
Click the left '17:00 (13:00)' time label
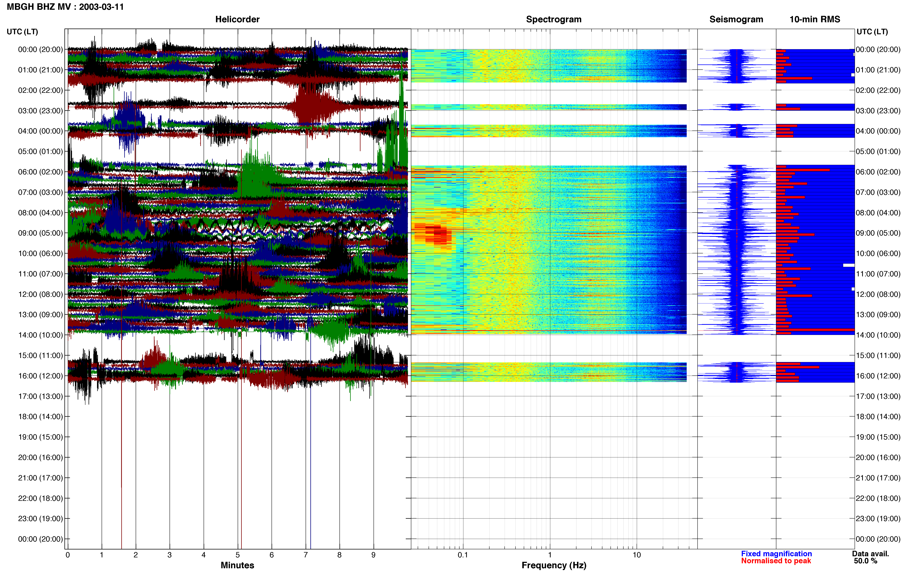(41, 396)
